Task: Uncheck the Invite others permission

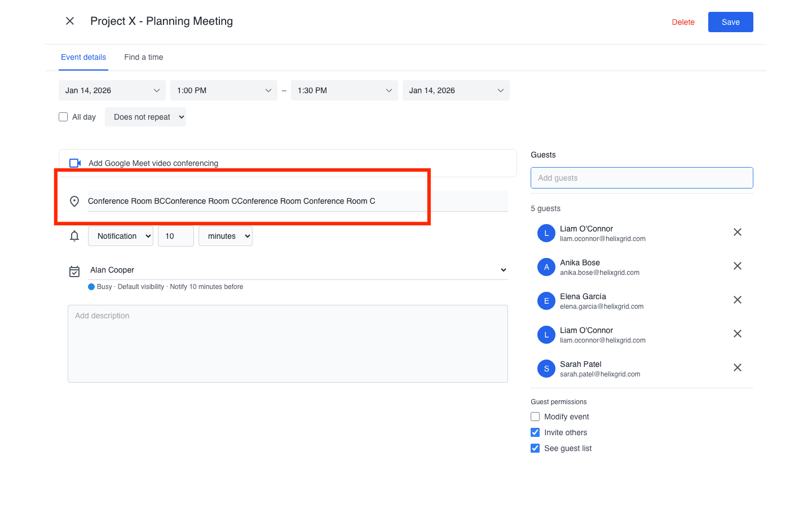Action: (535, 432)
